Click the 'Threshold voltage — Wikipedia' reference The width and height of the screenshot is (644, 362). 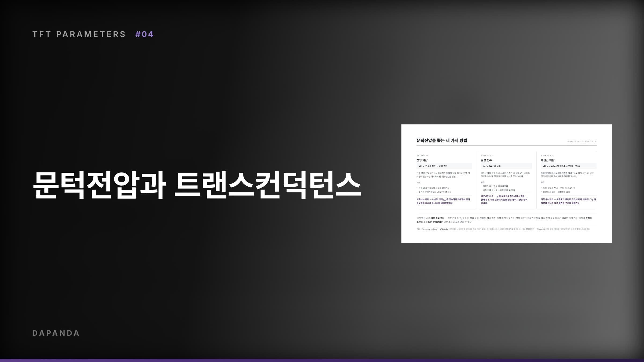(435, 229)
